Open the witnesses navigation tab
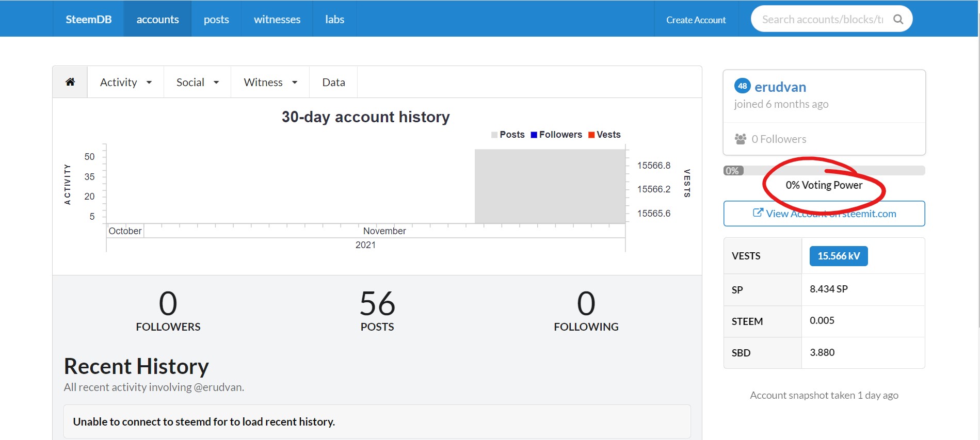 click(x=277, y=19)
